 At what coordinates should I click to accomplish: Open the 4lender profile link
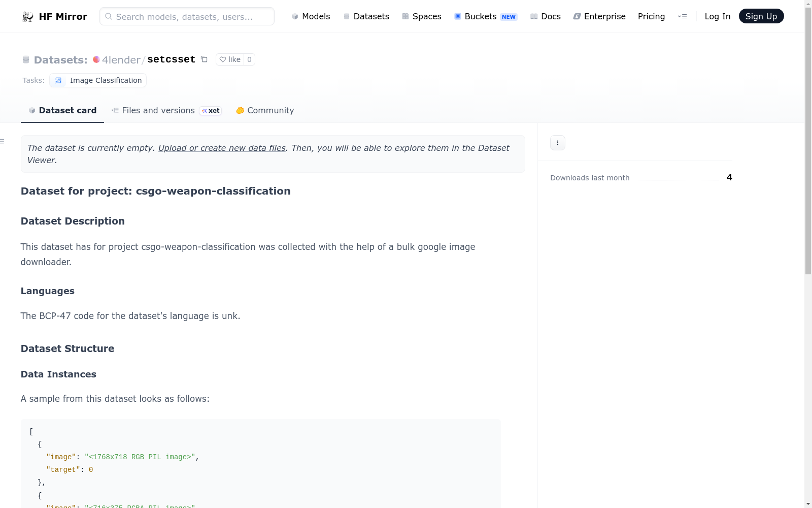point(121,59)
